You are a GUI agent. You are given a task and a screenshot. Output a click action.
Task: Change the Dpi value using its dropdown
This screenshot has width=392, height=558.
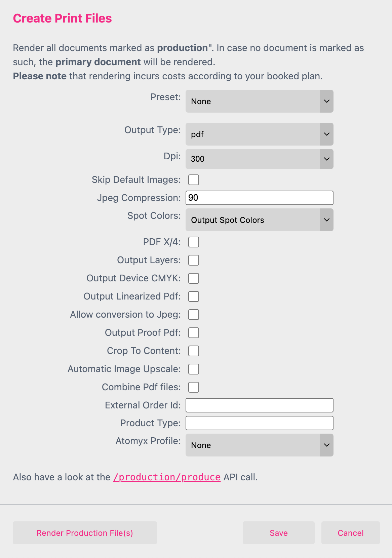click(259, 159)
